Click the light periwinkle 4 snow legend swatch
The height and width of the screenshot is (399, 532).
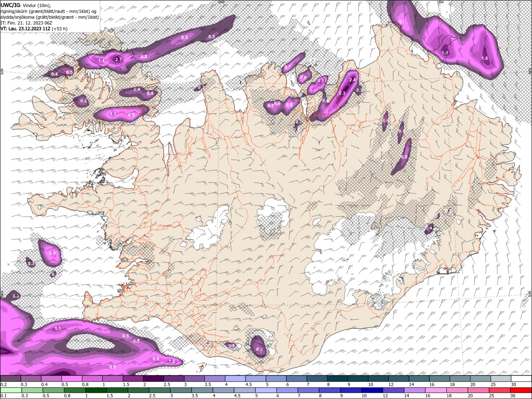click(x=235, y=379)
